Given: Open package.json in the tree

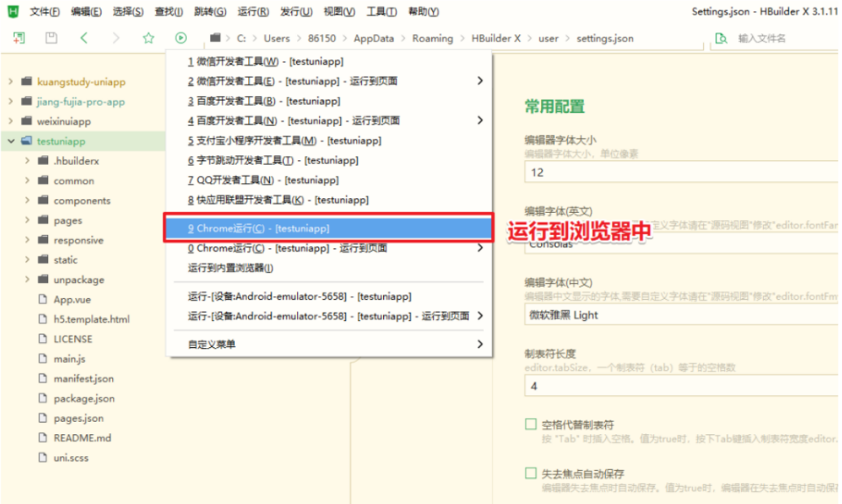Looking at the screenshot, I should pyautogui.click(x=84, y=398).
